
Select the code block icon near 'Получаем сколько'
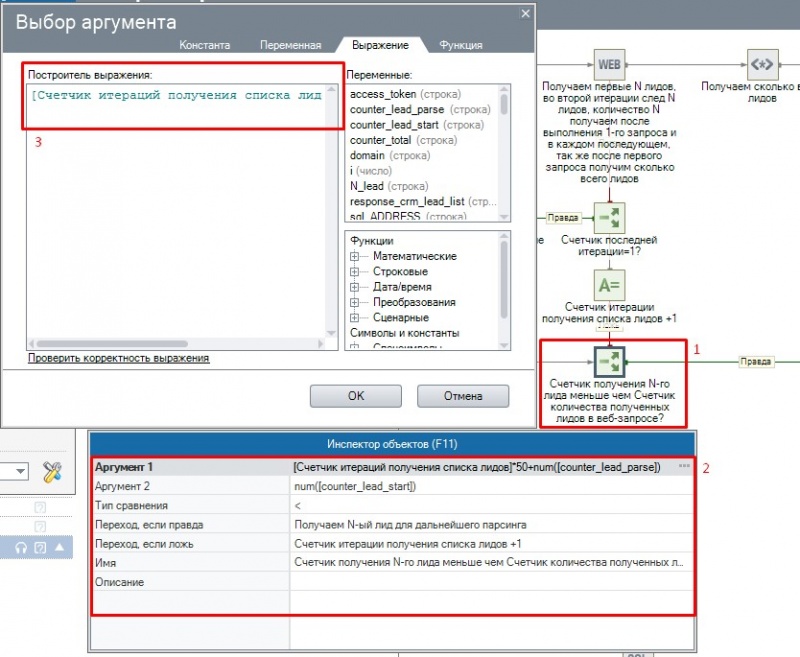click(x=762, y=65)
